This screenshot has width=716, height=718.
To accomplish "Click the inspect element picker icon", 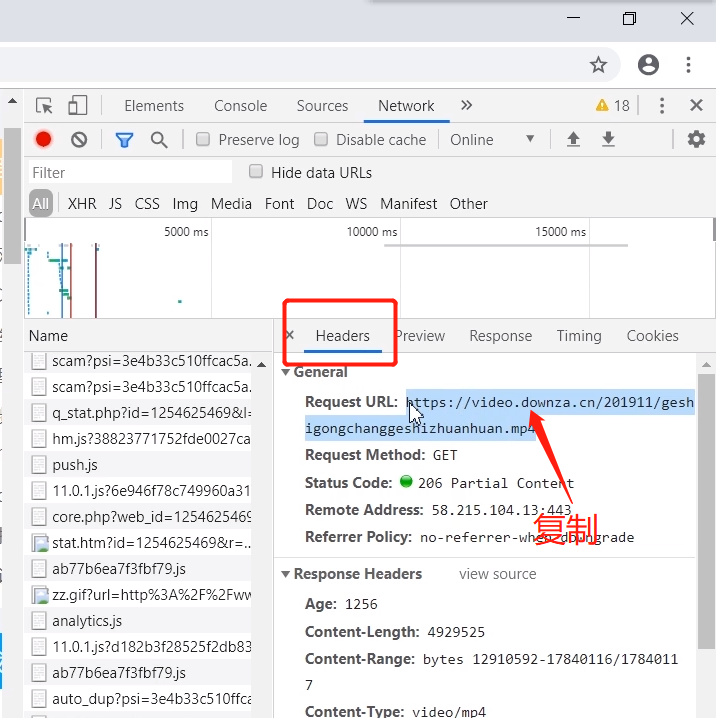I will (44, 106).
